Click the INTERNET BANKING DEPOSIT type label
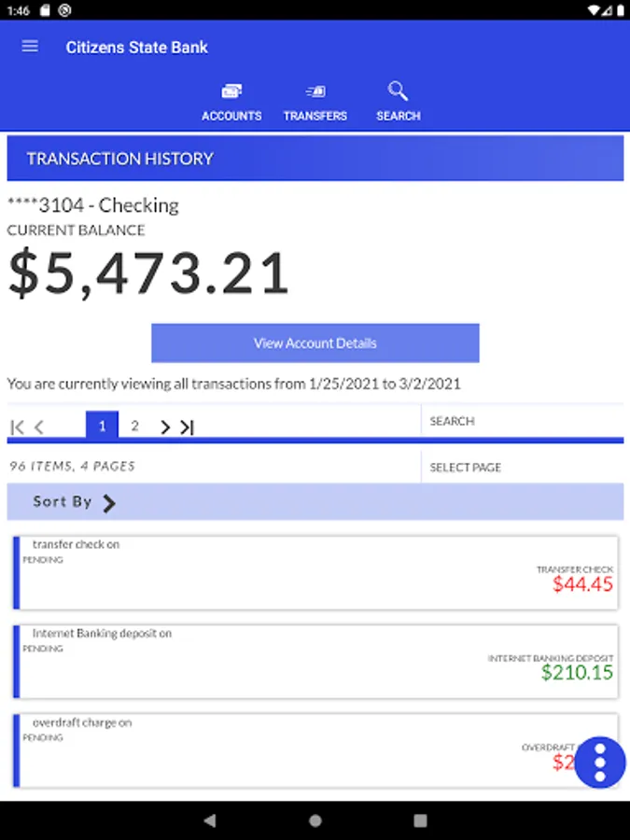Image resolution: width=630 pixels, height=840 pixels. 551,658
